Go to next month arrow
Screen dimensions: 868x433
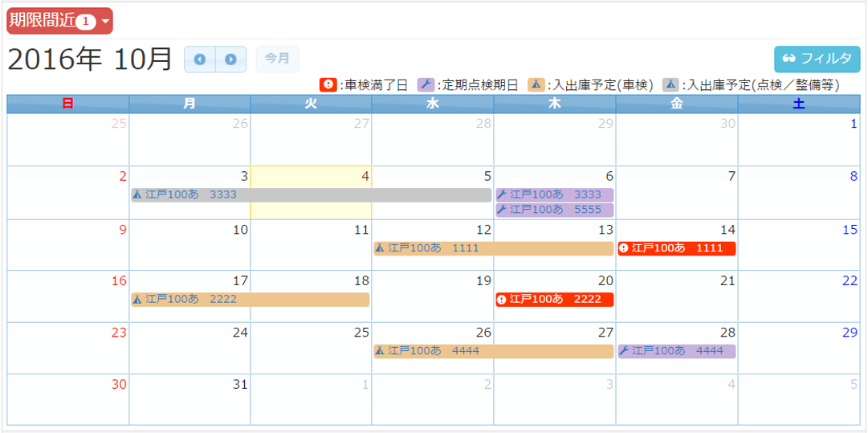pyautogui.click(x=230, y=59)
